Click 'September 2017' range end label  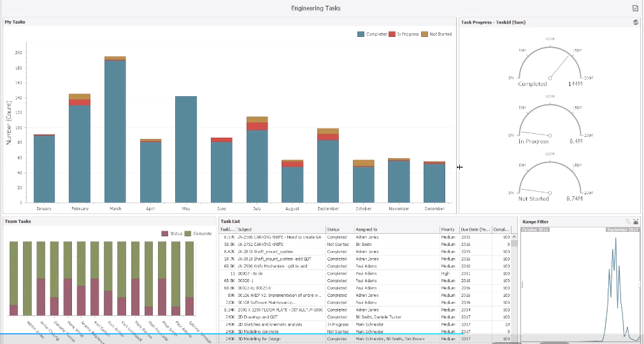click(623, 229)
